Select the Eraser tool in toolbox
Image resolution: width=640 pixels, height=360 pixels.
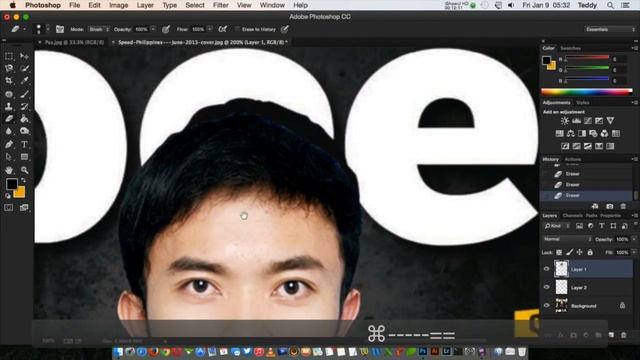(9, 119)
